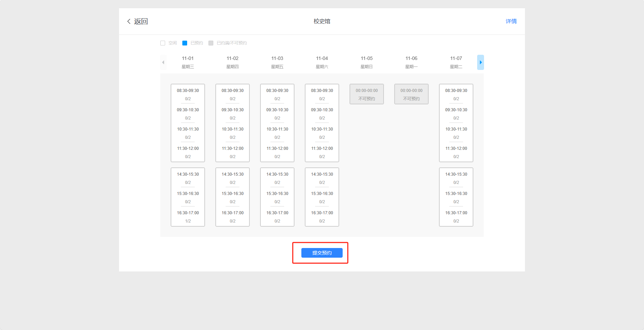The image size is (644, 330).
Task: Pick the 08:30-09:30 slot on 11-03
Action: tap(277, 94)
